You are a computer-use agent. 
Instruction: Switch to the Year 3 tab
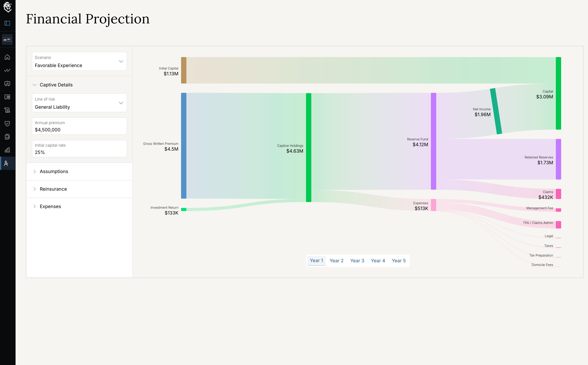pyautogui.click(x=357, y=261)
